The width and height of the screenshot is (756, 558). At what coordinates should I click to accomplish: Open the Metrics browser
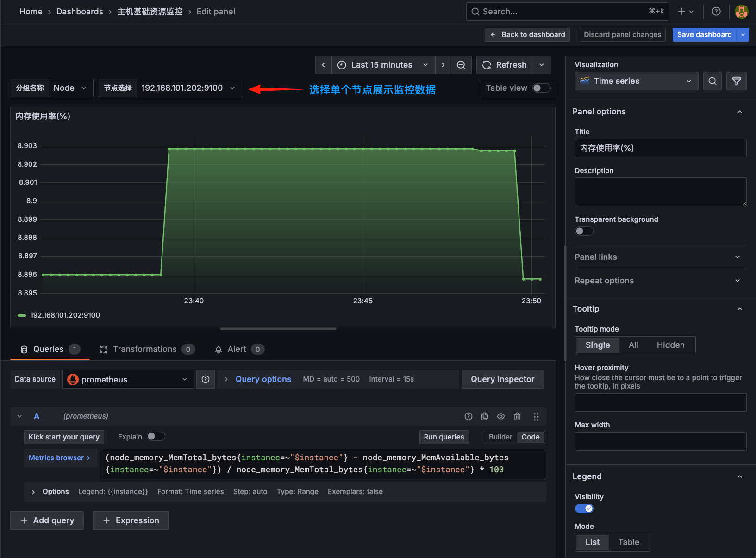click(60, 458)
